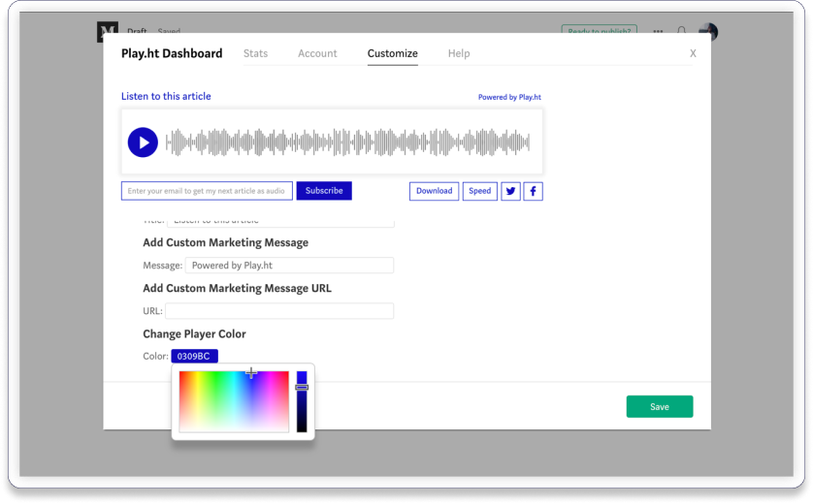Share the audio on Twitter
The width and height of the screenshot is (813, 504).
[510, 191]
